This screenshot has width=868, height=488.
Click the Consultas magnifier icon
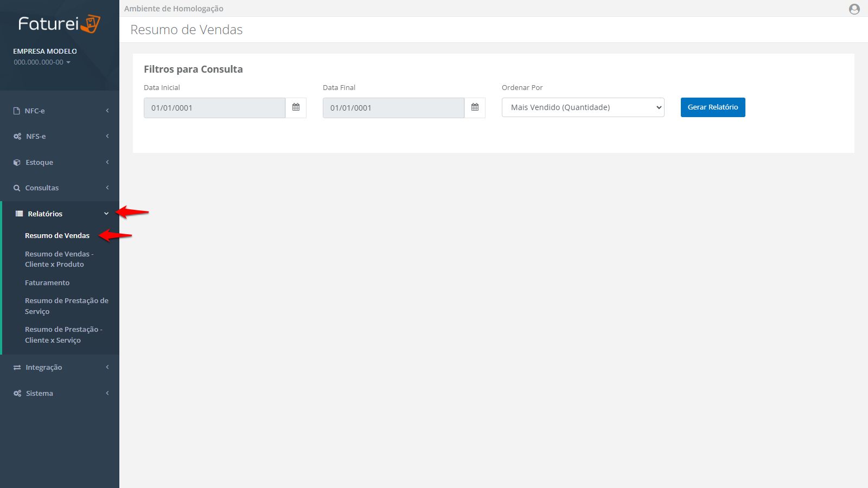coord(17,188)
